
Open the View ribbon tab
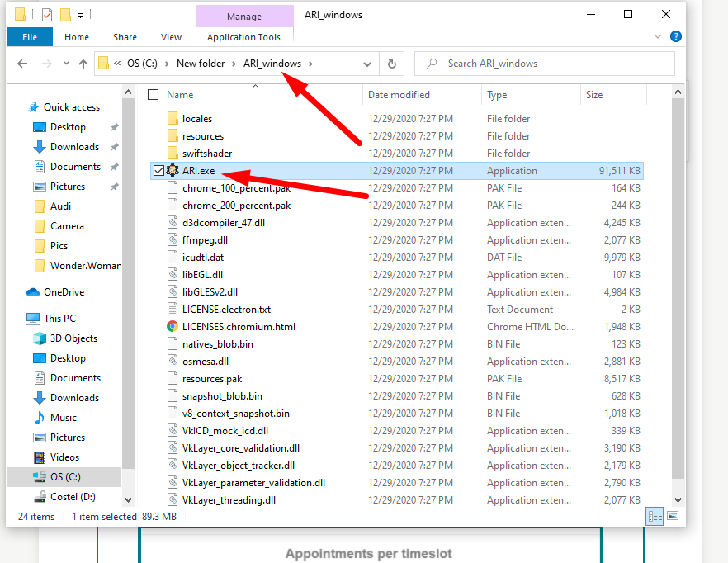pos(171,37)
